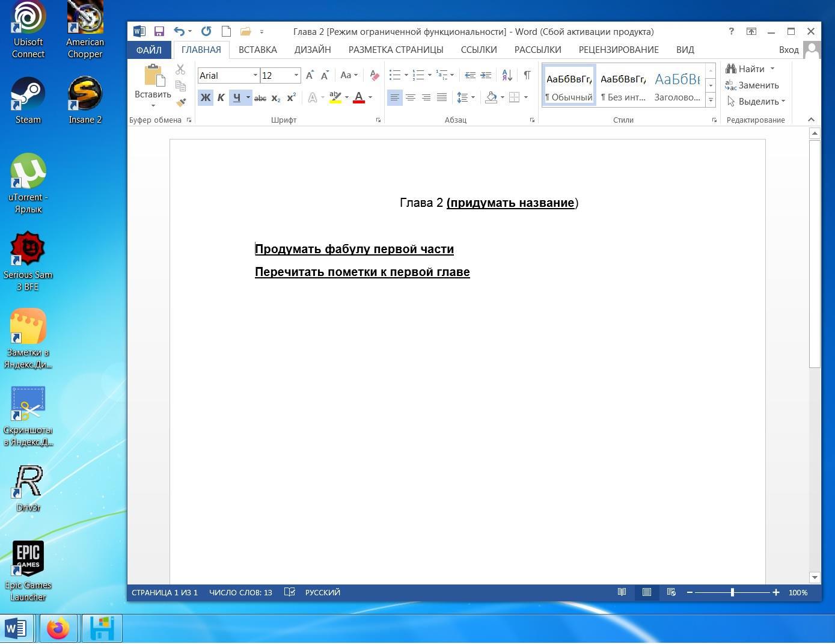This screenshot has height=644, width=835.
Task: Click the Save icon in quick access toolbar
Action: point(159,31)
